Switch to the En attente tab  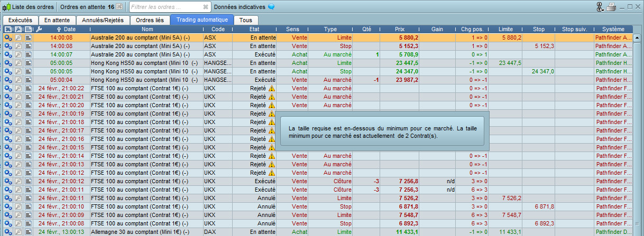(x=57, y=20)
